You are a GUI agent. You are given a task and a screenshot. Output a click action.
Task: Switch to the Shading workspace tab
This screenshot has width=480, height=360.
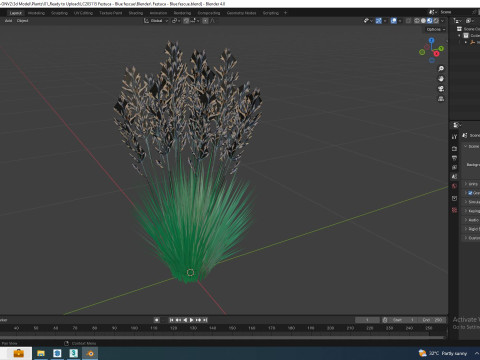pyautogui.click(x=136, y=13)
